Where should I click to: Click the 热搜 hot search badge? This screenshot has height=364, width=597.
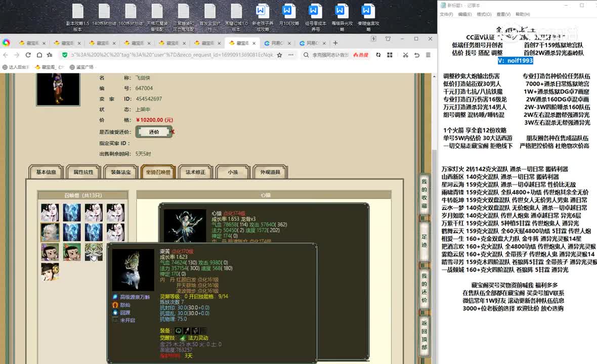point(361,55)
